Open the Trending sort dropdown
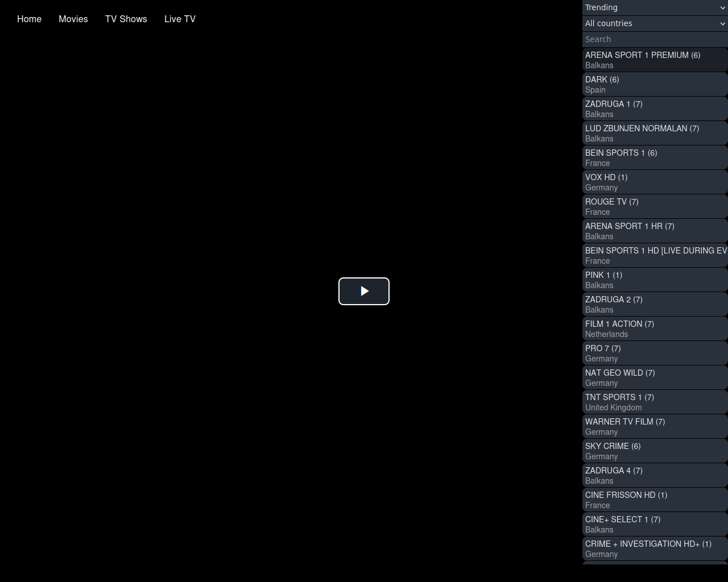 coord(655,7)
